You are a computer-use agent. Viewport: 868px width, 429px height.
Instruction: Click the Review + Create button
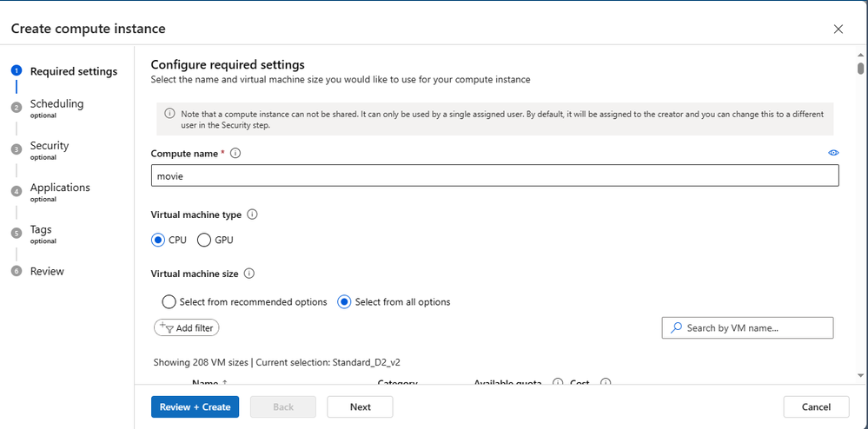coord(195,406)
